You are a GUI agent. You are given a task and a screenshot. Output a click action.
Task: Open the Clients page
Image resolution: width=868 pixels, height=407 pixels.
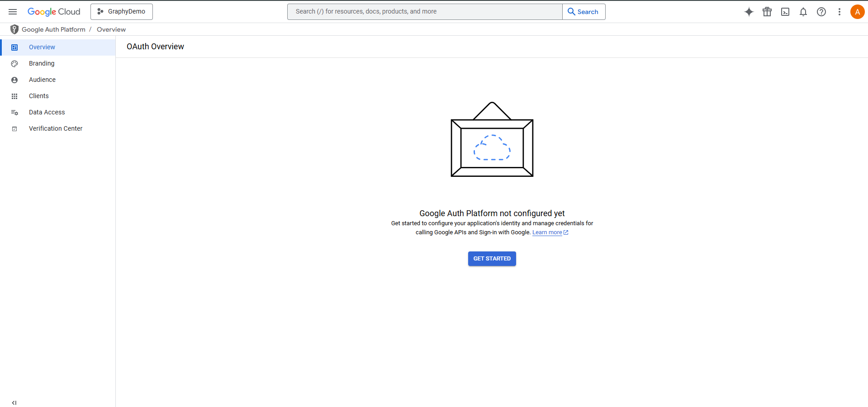click(x=39, y=96)
